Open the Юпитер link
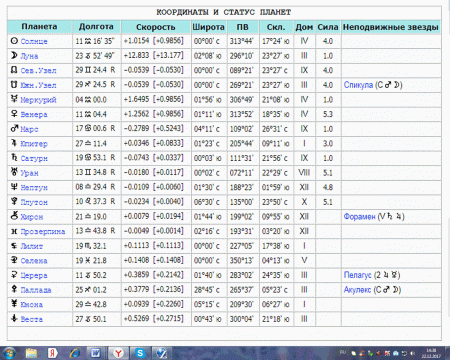 [x=34, y=144]
